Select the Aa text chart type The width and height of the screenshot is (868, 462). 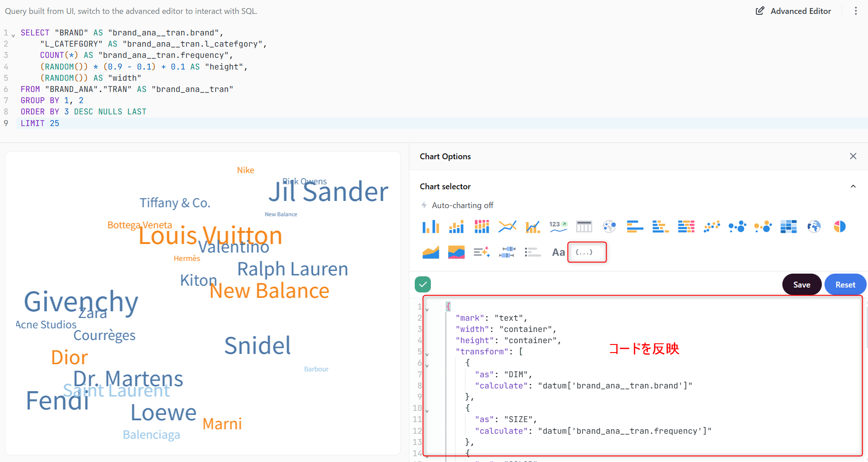(559, 253)
